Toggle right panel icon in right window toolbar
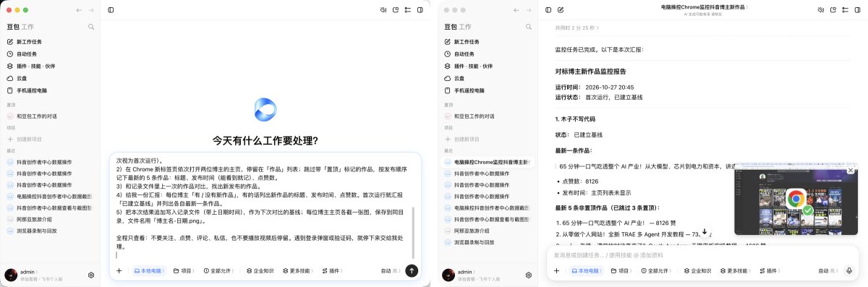This screenshot has width=868, height=287. pos(856,10)
